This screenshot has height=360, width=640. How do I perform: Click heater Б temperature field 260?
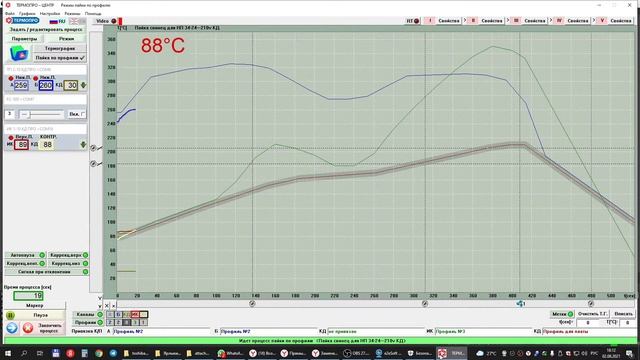(x=46, y=85)
